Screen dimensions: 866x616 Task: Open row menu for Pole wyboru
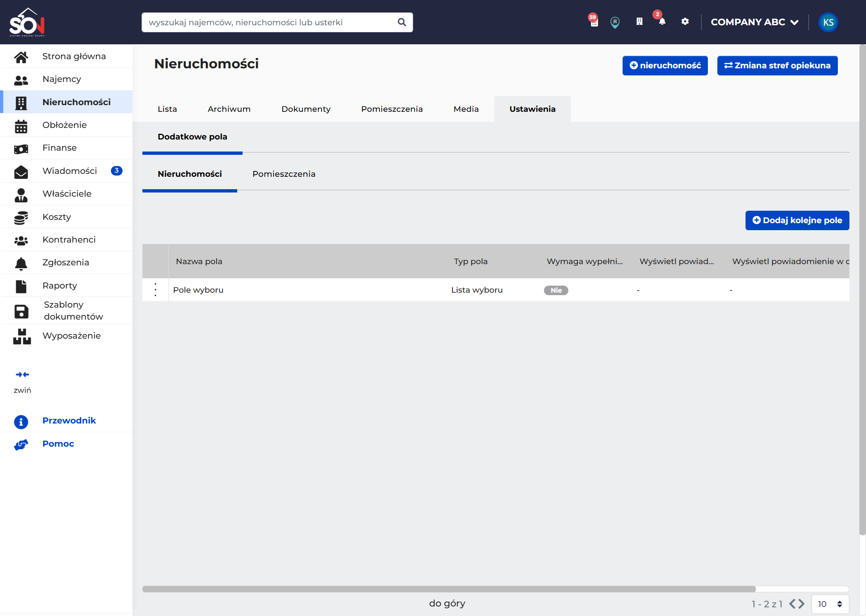click(155, 290)
